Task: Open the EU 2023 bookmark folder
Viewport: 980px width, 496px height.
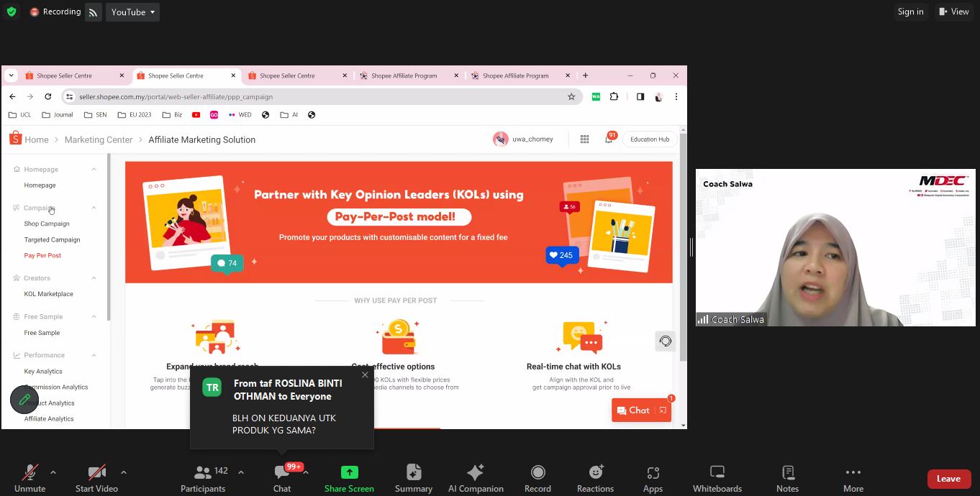Action: 135,115
